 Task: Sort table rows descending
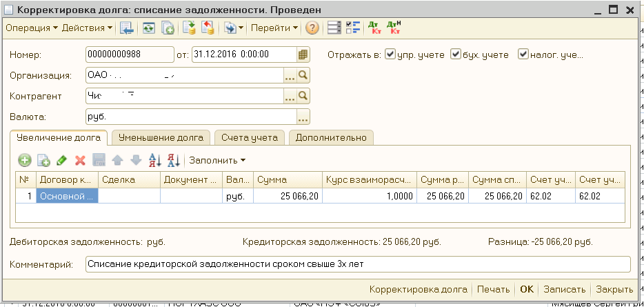(173, 160)
